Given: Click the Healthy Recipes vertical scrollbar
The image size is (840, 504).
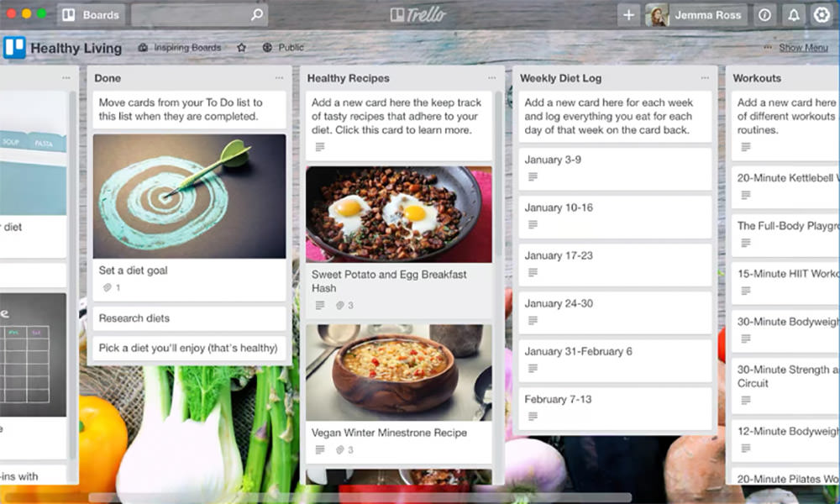Looking at the screenshot, I should (498, 174).
